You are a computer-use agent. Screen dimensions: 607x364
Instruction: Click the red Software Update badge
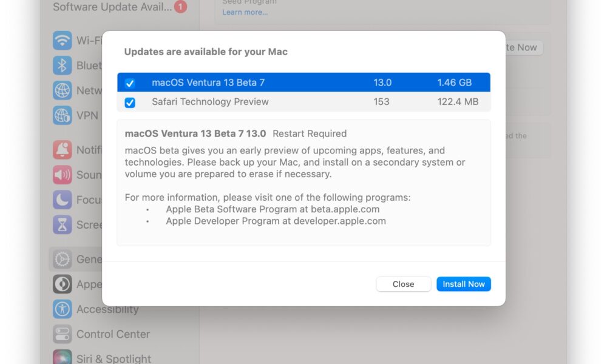point(180,7)
